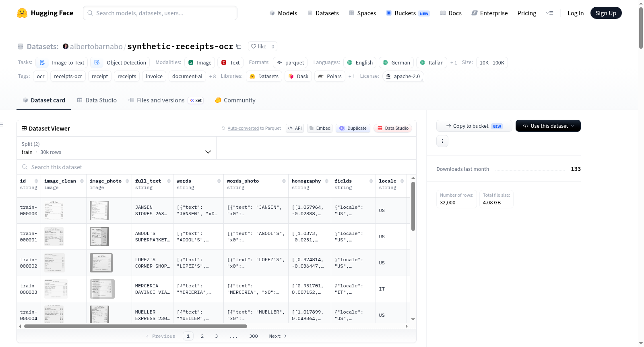Image resolution: width=644 pixels, height=347 pixels.
Task: Show the +8 more tags
Action: tap(213, 76)
